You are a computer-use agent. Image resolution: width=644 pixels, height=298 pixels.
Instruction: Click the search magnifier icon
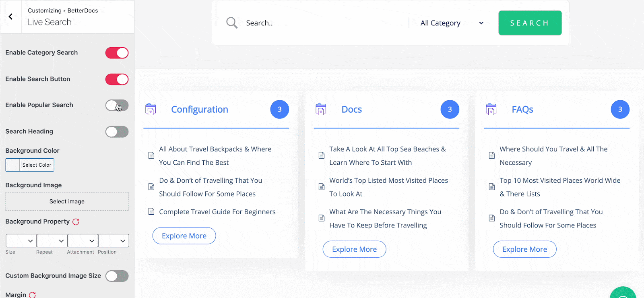pos(232,23)
